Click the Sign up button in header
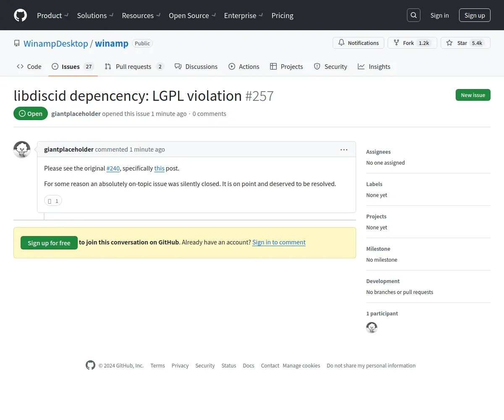The width and height of the screenshot is (504, 420). click(x=475, y=15)
